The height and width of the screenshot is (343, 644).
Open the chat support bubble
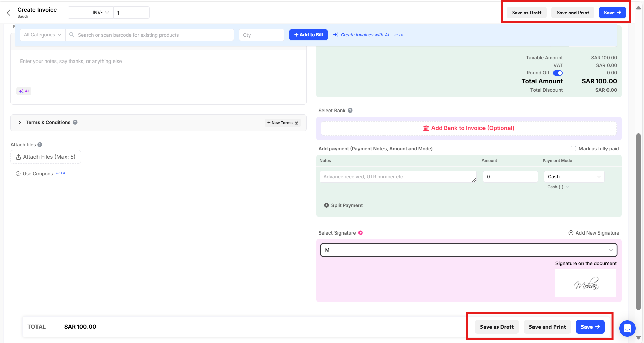pyautogui.click(x=627, y=328)
